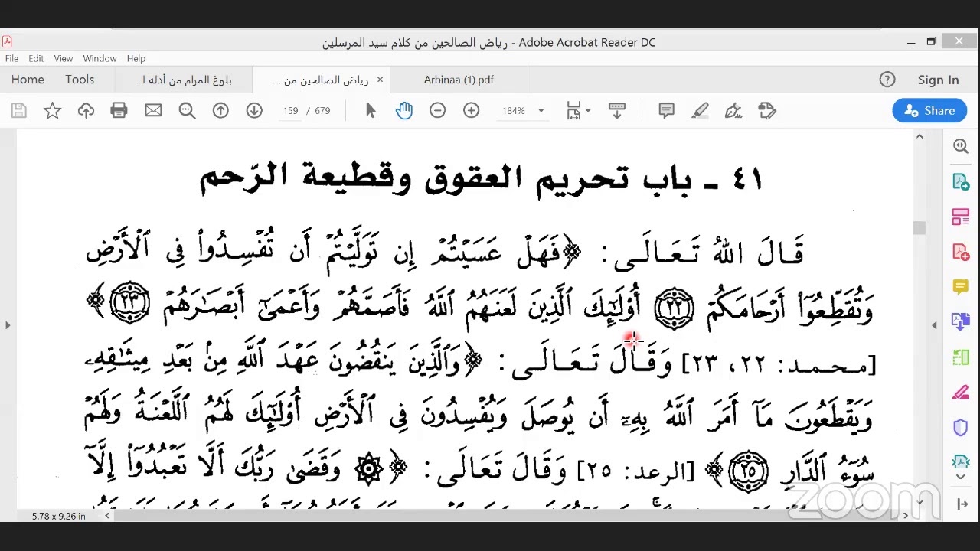Viewport: 980px width, 551px height.
Task: Switch to the بلوغ المرام document tab
Action: [183, 80]
